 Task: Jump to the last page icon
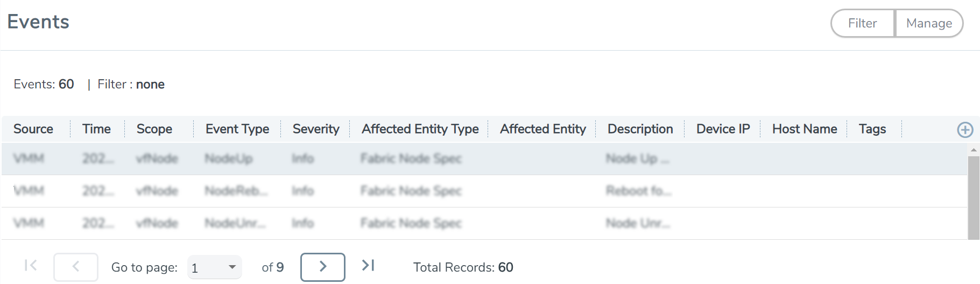tap(368, 265)
